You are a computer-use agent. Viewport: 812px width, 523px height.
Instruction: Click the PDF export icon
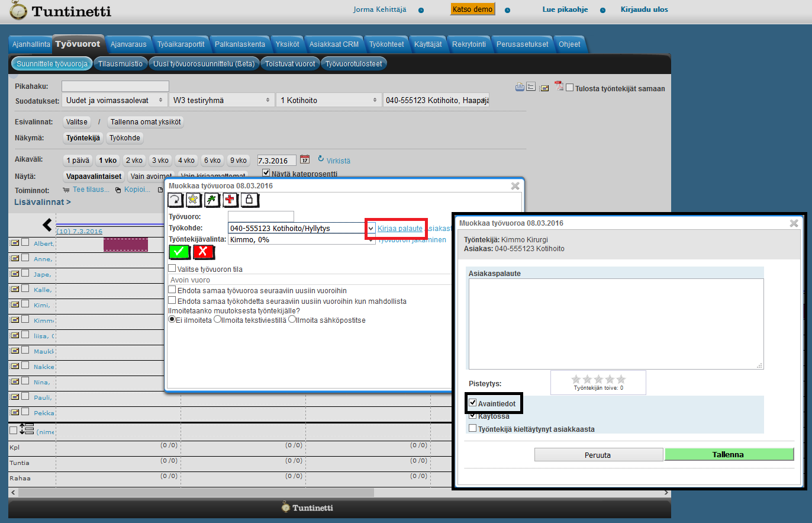pos(558,87)
